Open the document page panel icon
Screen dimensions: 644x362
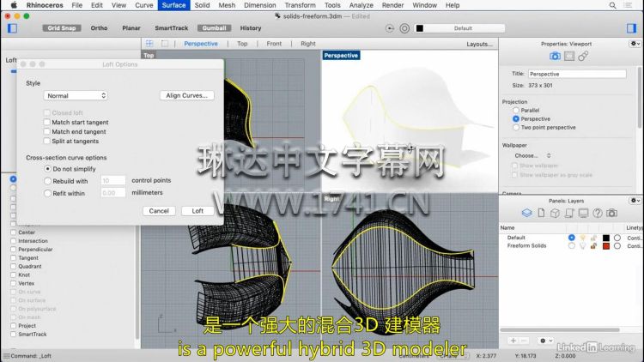point(541,213)
